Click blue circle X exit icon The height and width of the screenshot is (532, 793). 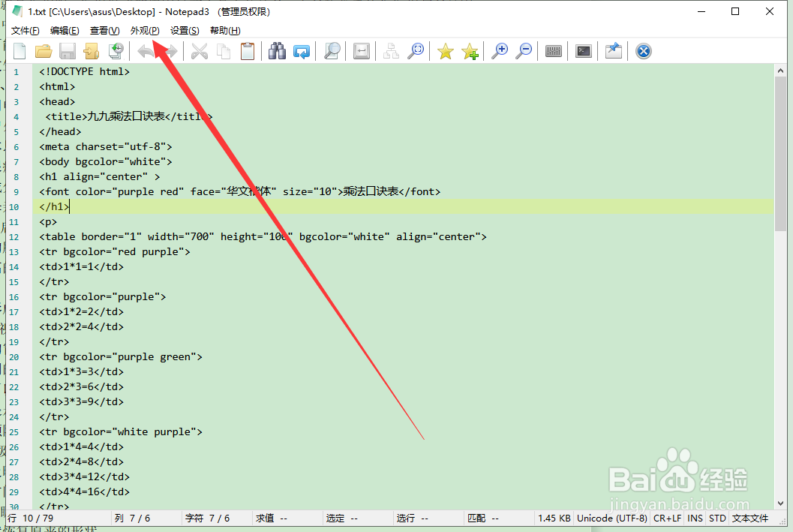(643, 51)
